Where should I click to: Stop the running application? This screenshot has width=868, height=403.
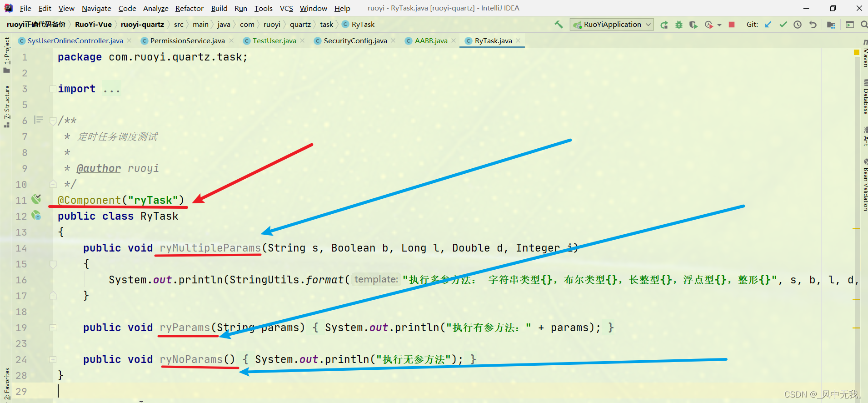point(732,25)
